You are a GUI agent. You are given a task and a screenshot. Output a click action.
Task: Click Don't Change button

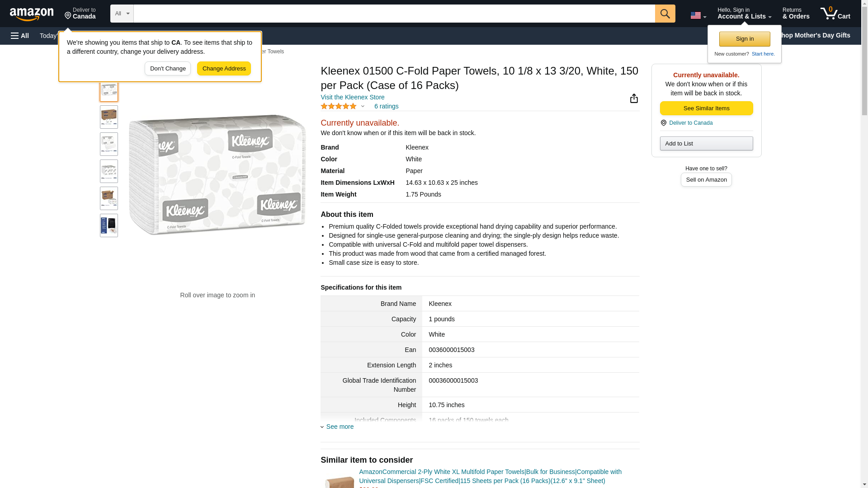pyautogui.click(x=168, y=69)
